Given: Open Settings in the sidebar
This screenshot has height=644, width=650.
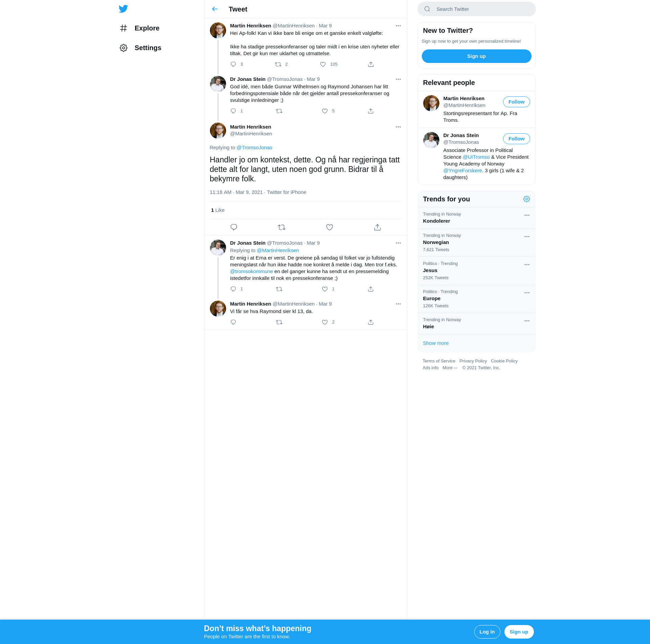Looking at the screenshot, I should click(x=140, y=48).
